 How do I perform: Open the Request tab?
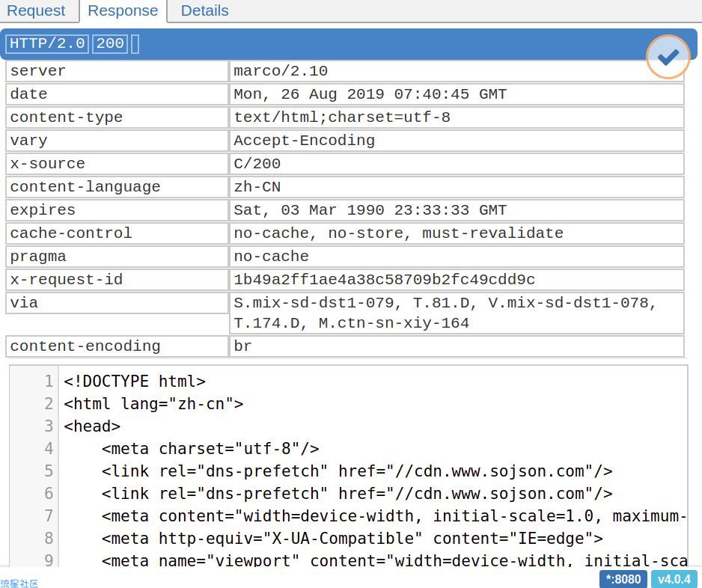click(36, 10)
